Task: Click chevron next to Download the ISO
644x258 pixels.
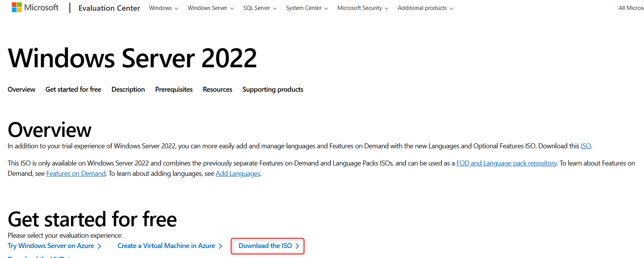Action: [297, 246]
